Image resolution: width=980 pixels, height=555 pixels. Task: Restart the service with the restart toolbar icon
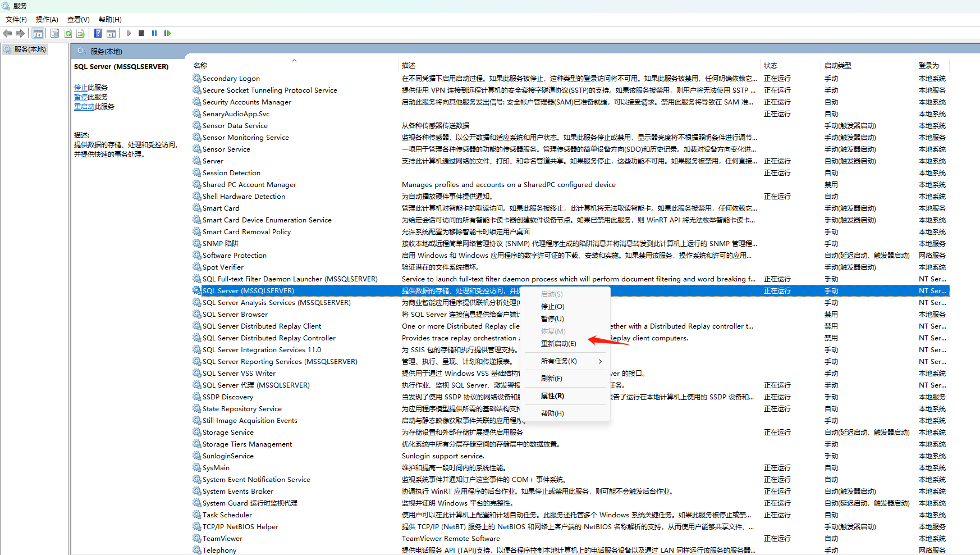167,33
